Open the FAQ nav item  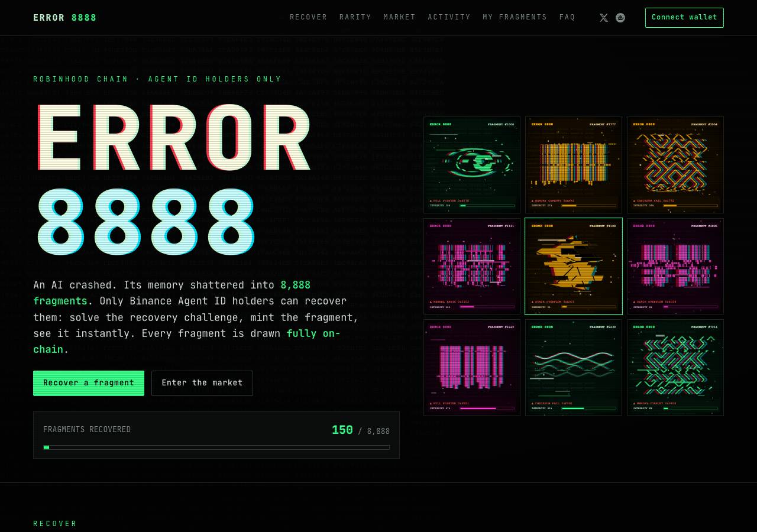[x=567, y=18]
